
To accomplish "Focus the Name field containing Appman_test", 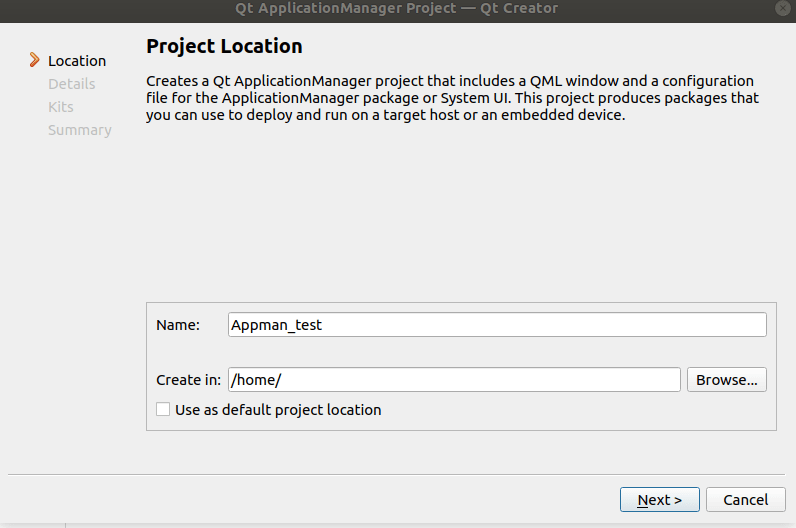I will tap(497, 325).
